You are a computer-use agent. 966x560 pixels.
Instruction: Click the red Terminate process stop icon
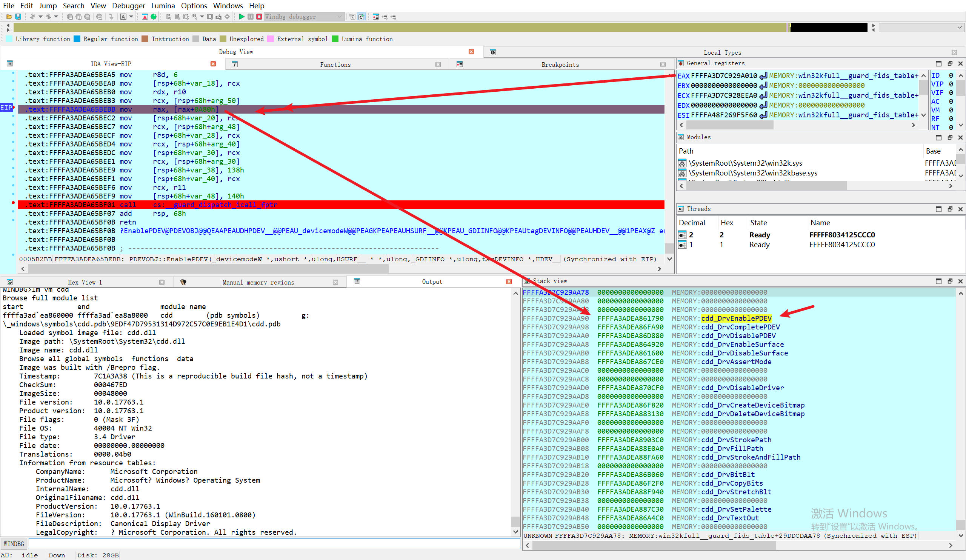click(x=259, y=17)
